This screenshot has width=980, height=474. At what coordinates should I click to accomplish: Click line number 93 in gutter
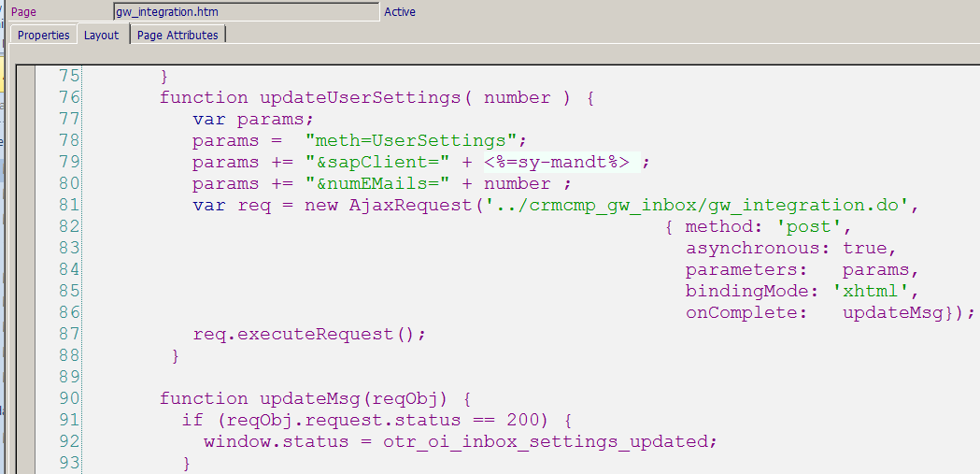point(69,463)
